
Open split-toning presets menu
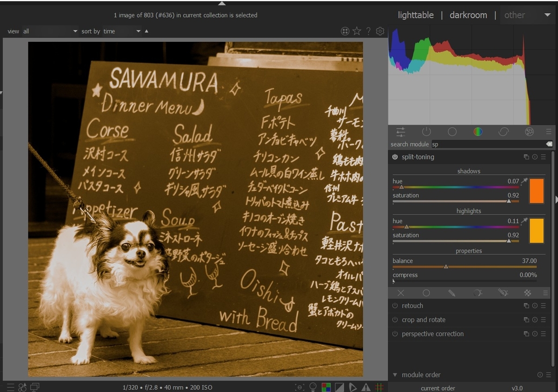click(543, 157)
